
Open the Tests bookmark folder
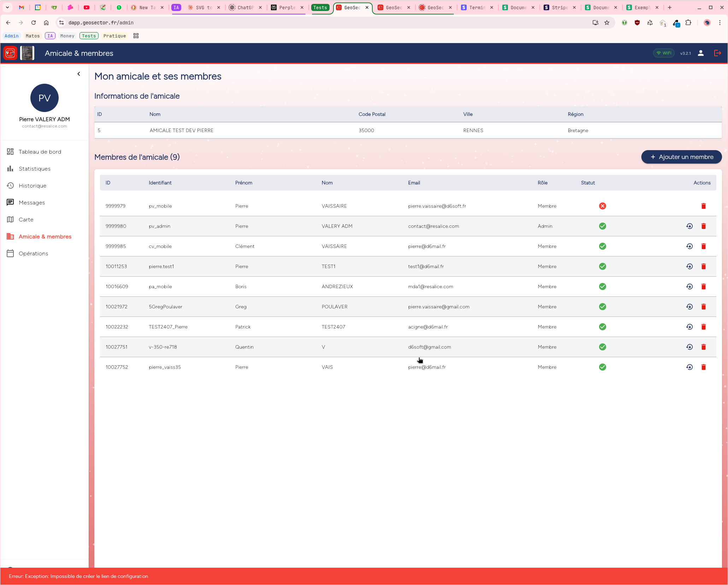pos(89,36)
